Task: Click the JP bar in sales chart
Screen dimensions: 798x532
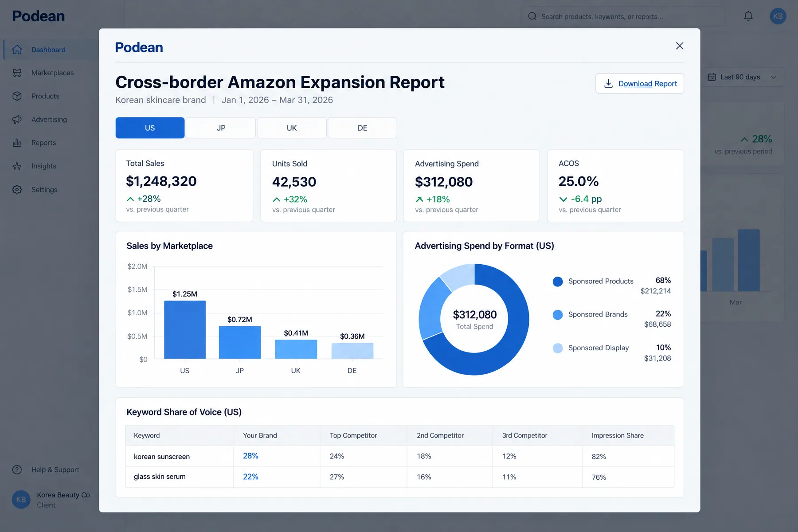Action: 240,342
